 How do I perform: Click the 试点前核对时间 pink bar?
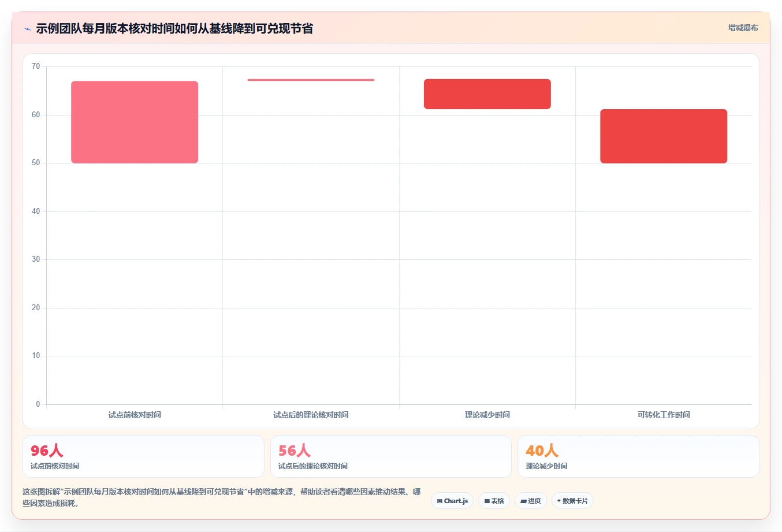point(135,122)
